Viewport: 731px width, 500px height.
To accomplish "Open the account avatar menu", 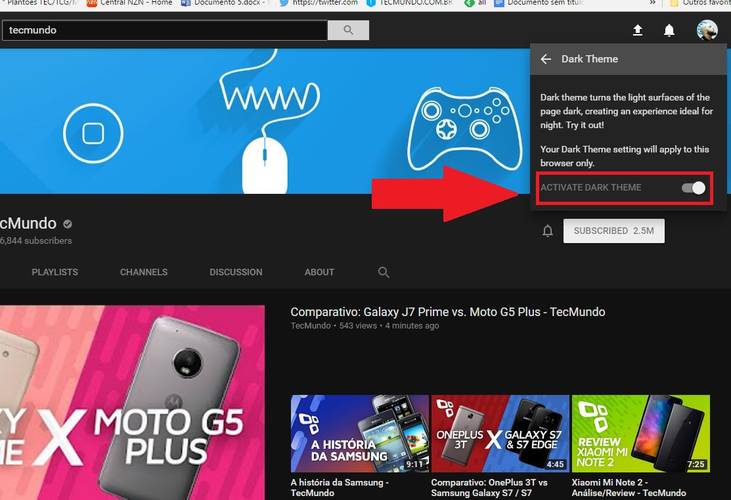I will pyautogui.click(x=707, y=30).
